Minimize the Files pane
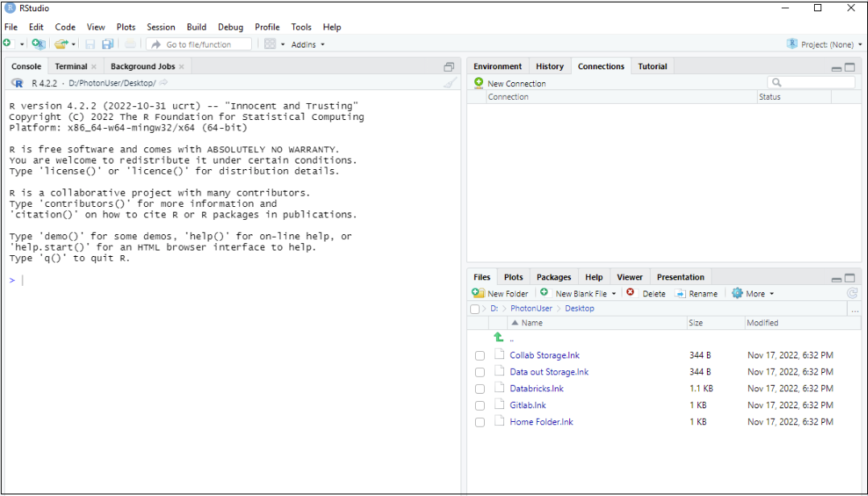Viewport: 868px width, 496px height. (x=837, y=279)
